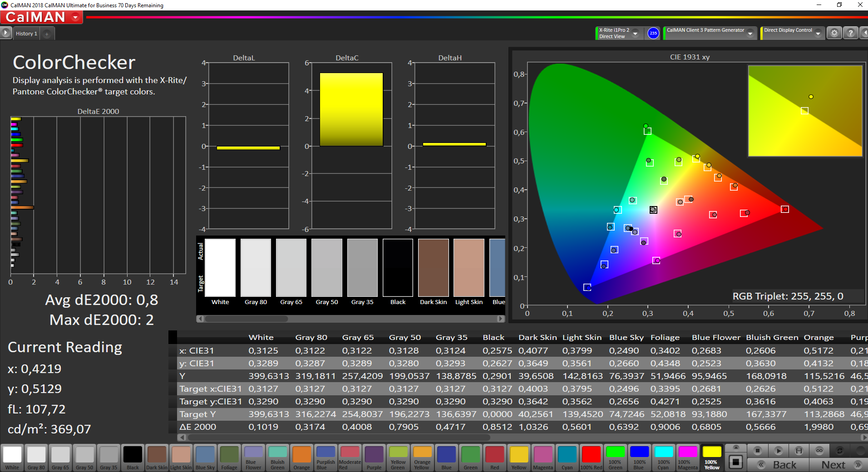Viewport: 868px width, 472px height.
Task: Choose the Purplish Blue patch in bottom strip
Action: [325, 457]
